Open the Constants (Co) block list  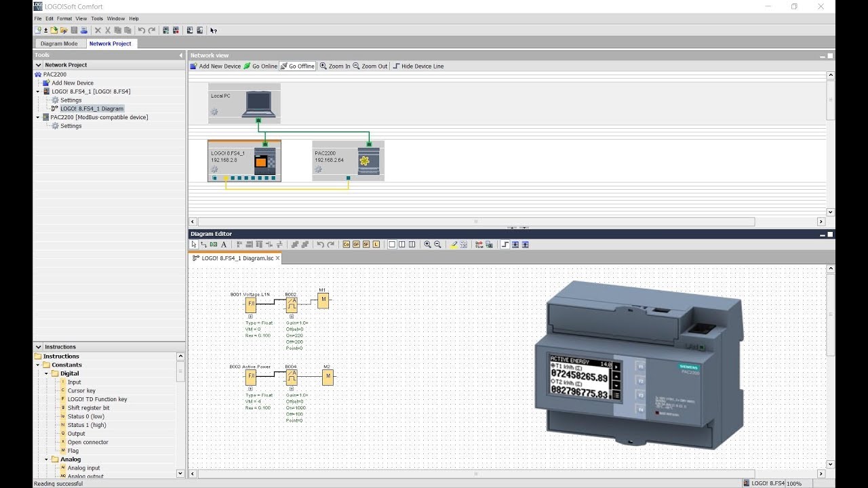tap(347, 244)
